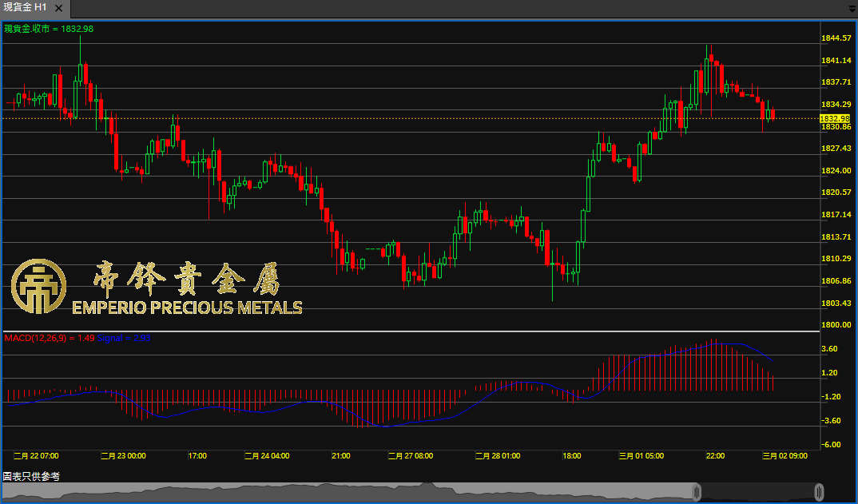Click the 3.60 MACD axis label
The image size is (858, 504).
coord(829,349)
